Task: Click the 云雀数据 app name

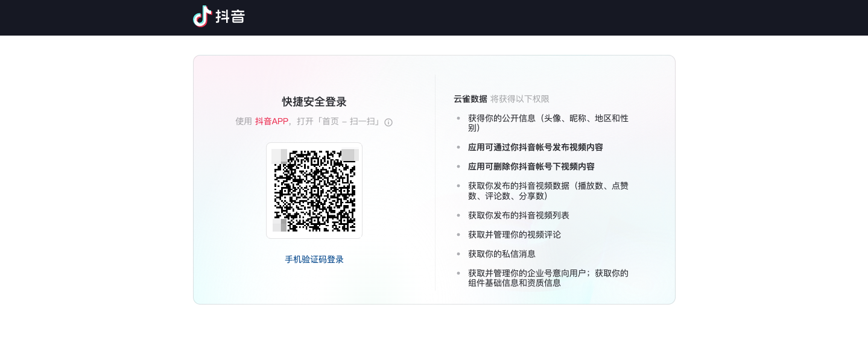Action: point(470,99)
